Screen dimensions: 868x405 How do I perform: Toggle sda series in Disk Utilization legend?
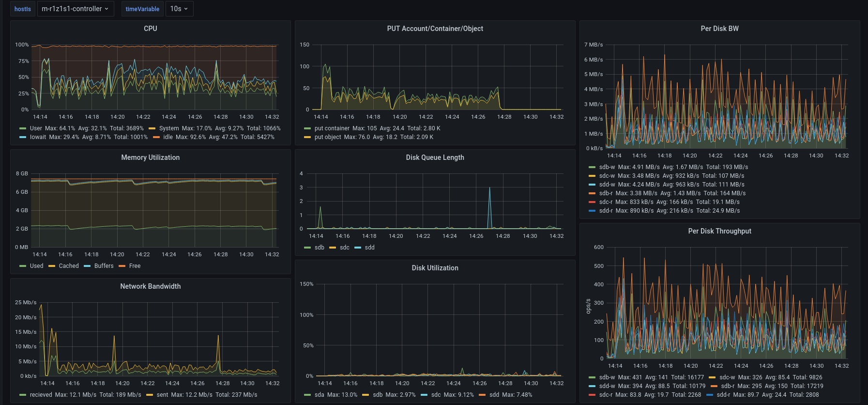(x=319, y=395)
